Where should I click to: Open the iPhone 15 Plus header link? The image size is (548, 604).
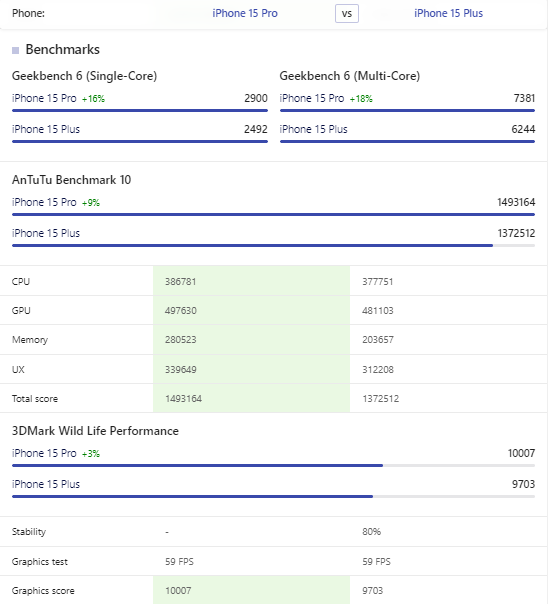tap(448, 13)
